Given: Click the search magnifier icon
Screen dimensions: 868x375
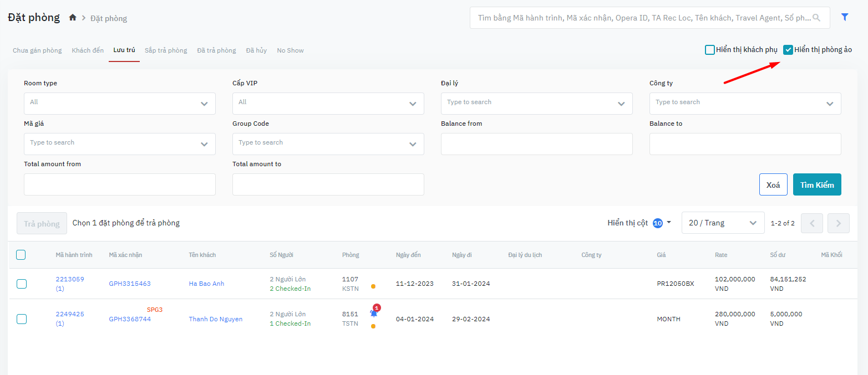Looking at the screenshot, I should pyautogui.click(x=816, y=18).
